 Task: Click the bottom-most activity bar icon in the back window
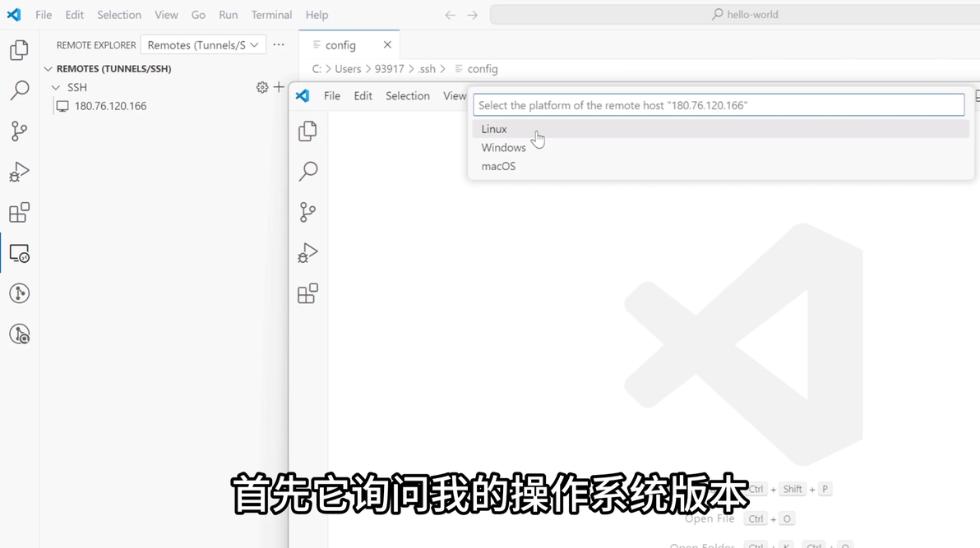[20, 334]
